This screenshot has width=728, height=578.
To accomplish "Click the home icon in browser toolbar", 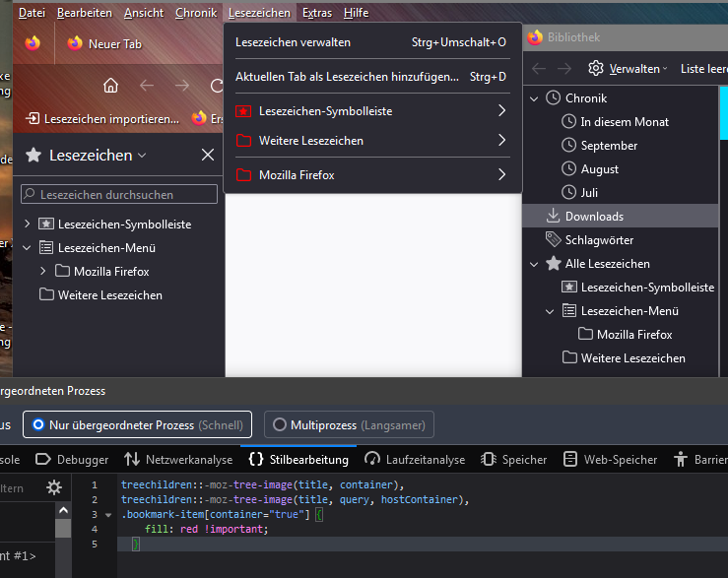I will pos(110,86).
